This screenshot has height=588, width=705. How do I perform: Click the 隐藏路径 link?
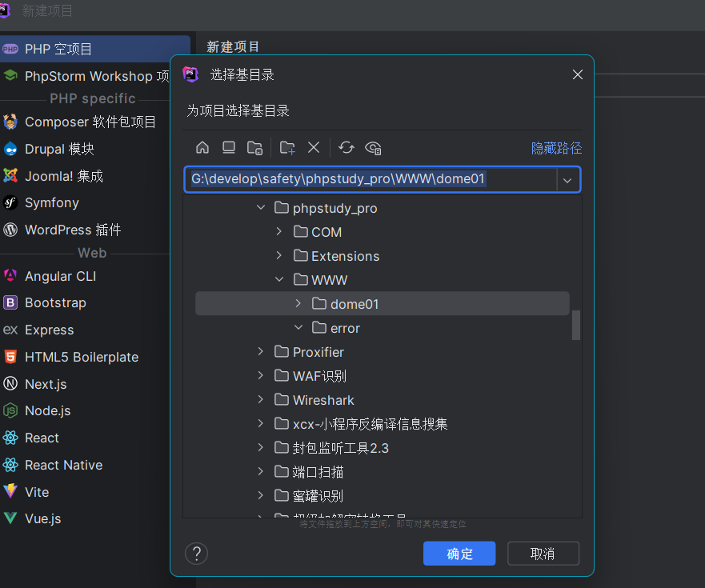click(x=556, y=148)
